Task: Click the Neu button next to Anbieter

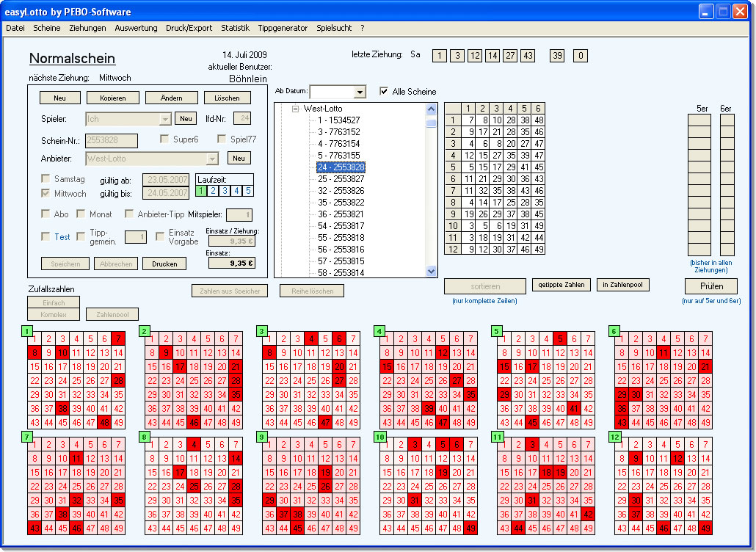Action: pyautogui.click(x=239, y=158)
